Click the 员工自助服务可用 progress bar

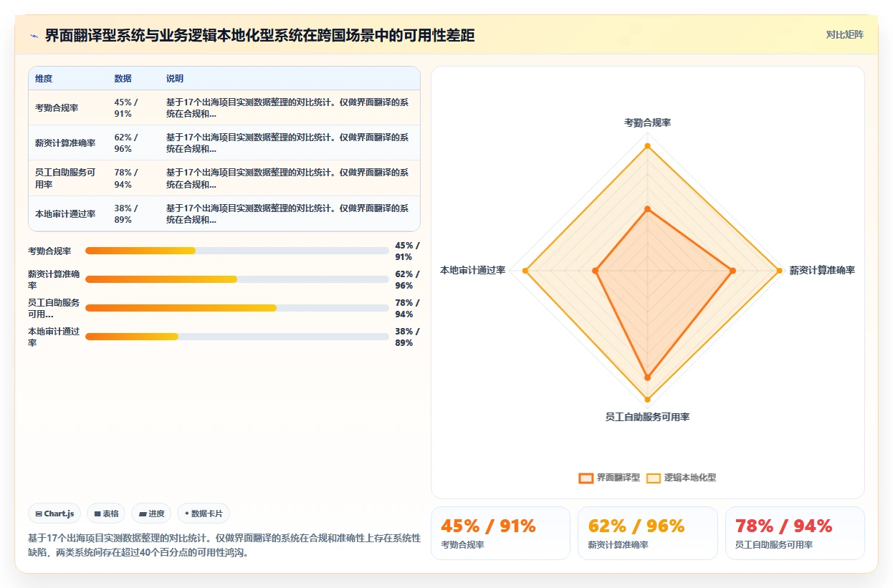tap(237, 308)
